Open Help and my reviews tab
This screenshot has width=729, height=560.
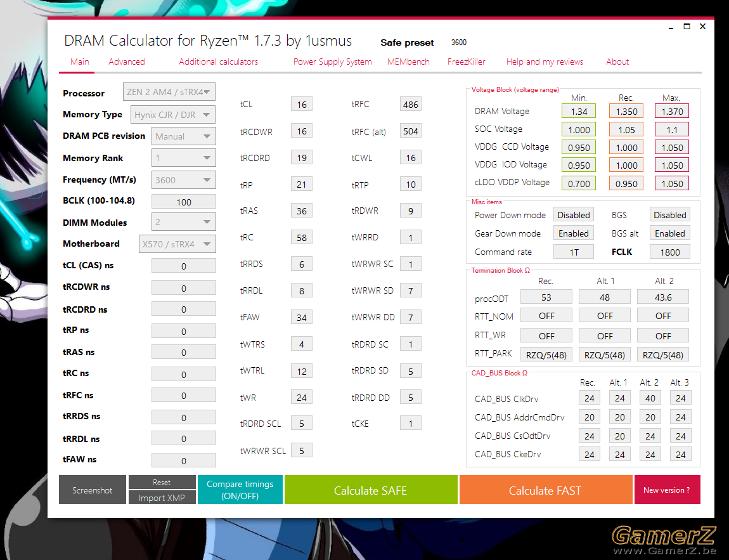pyautogui.click(x=545, y=62)
